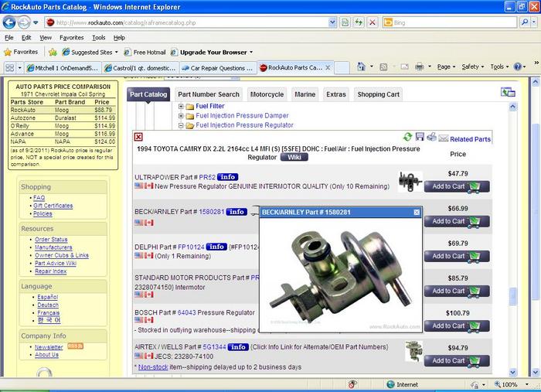Click the ULTRAPOWER regulator thumbnail image
The height and width of the screenshot is (392, 541).
click(410, 182)
